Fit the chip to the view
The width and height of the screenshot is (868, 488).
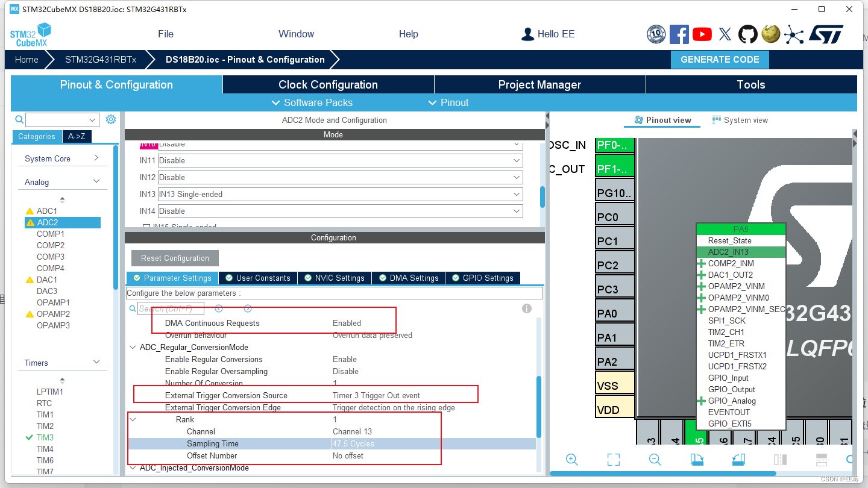(614, 460)
